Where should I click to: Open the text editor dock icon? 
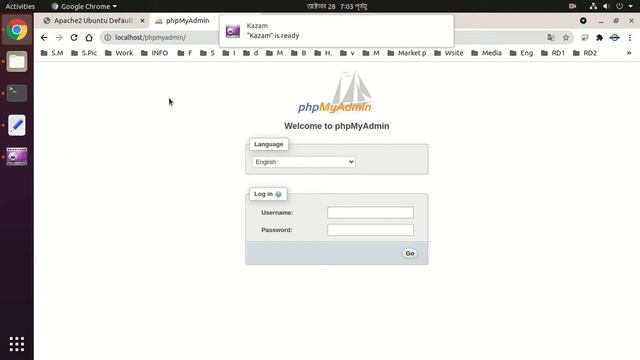click(x=17, y=125)
